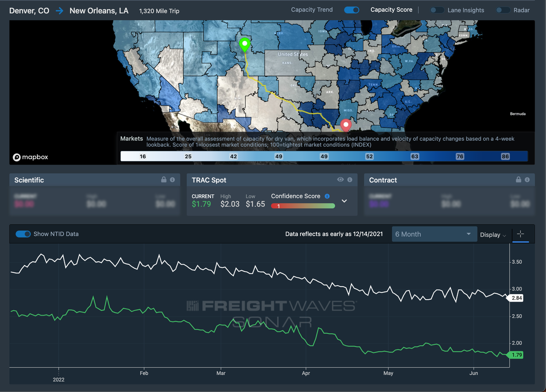Viewport: 546px width, 392px height.
Task: Expand the TRAC Spot details chevron
Action: (x=344, y=201)
